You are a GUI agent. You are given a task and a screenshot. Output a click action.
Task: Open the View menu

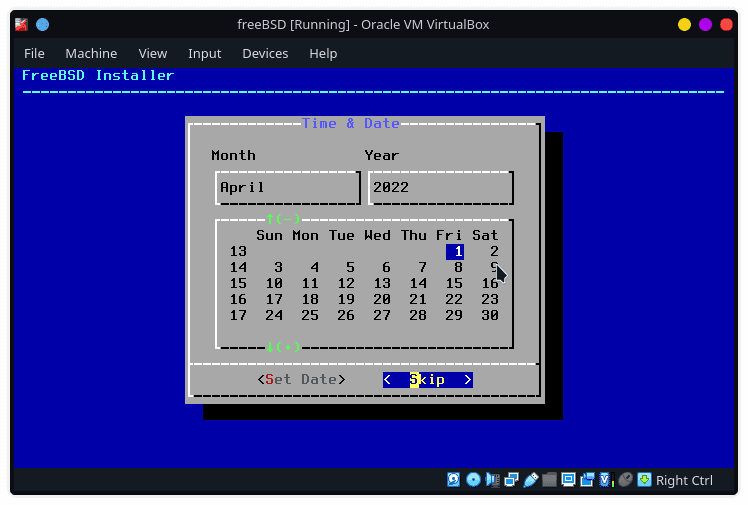(153, 53)
